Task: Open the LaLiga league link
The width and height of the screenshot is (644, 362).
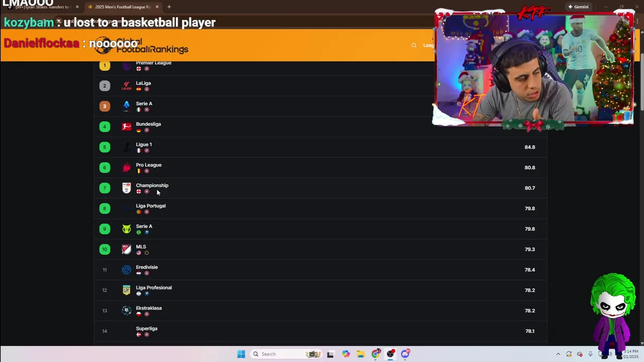Action: point(143,83)
